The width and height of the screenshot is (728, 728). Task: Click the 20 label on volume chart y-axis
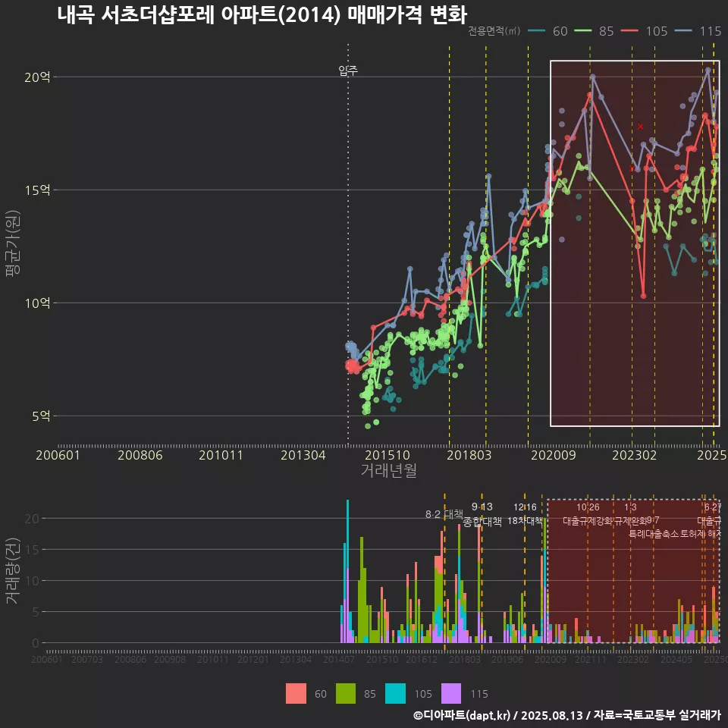(32, 519)
